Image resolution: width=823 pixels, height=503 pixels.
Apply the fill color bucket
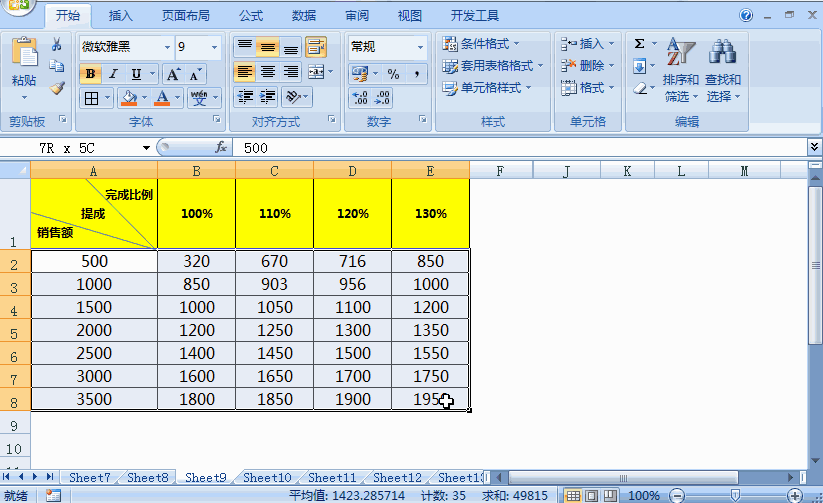[129, 98]
